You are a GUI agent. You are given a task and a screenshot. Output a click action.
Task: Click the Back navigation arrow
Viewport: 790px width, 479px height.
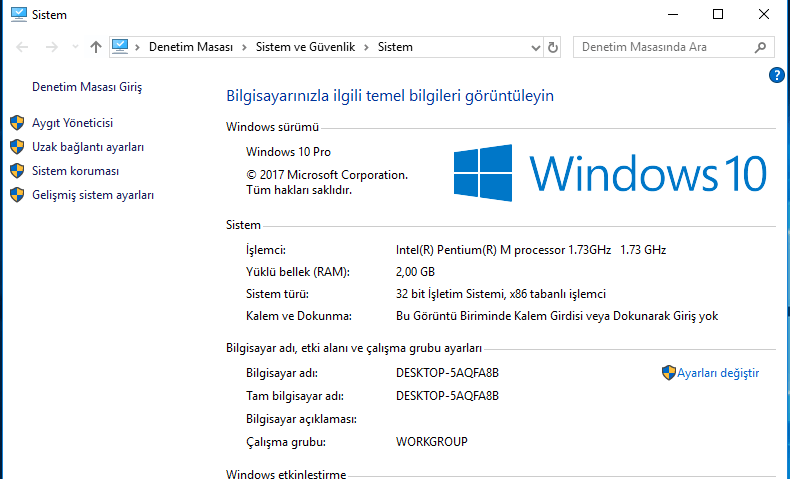tap(22, 47)
